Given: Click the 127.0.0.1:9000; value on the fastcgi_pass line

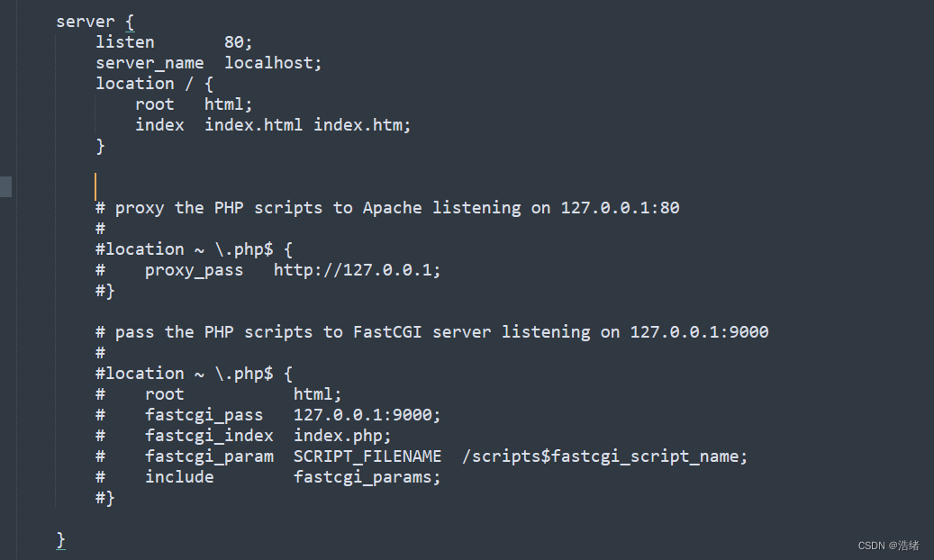Looking at the screenshot, I should click(x=367, y=415).
